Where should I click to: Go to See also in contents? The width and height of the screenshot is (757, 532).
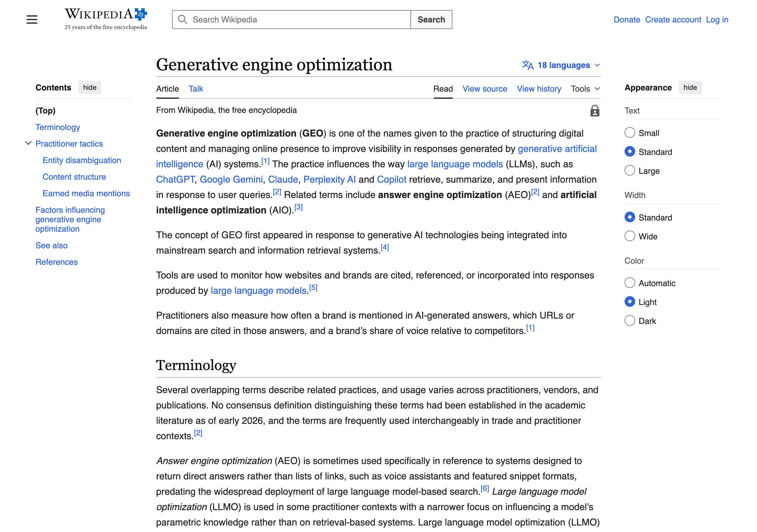(x=51, y=245)
